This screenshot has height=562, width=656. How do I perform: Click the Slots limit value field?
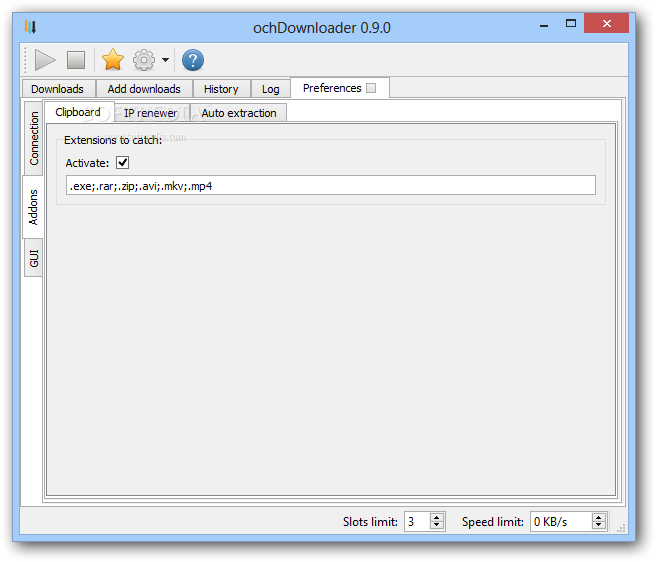(417, 521)
